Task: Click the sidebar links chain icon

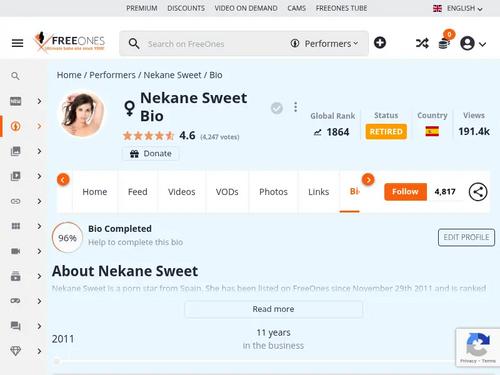Action: pos(15,201)
